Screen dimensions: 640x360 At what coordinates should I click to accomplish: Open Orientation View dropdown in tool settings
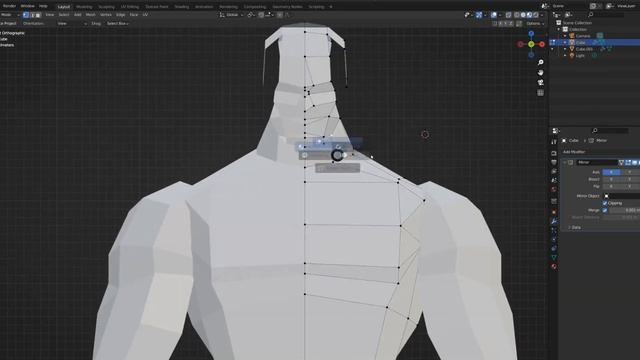[72, 24]
